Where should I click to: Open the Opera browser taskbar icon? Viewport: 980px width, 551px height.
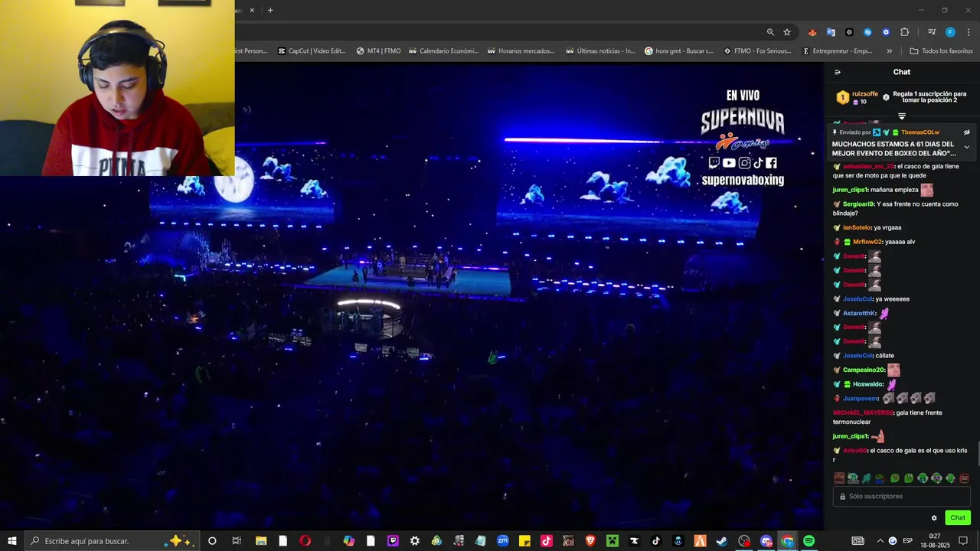(305, 541)
